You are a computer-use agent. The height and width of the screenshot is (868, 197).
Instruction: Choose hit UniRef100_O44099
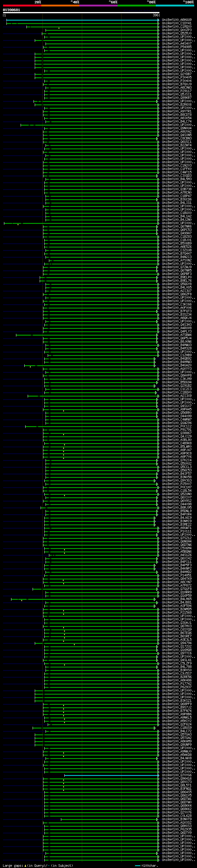(x=177, y=416)
